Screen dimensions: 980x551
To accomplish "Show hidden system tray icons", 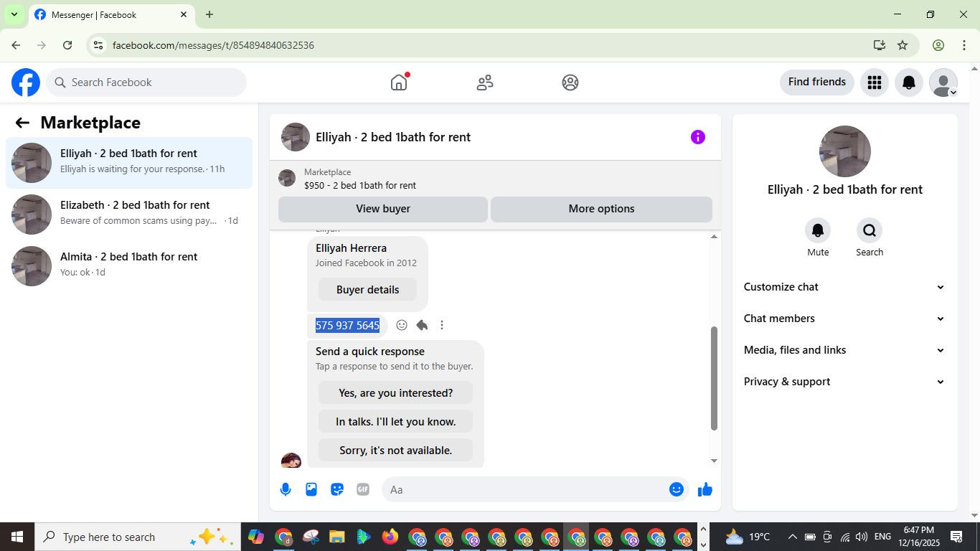I will [792, 537].
